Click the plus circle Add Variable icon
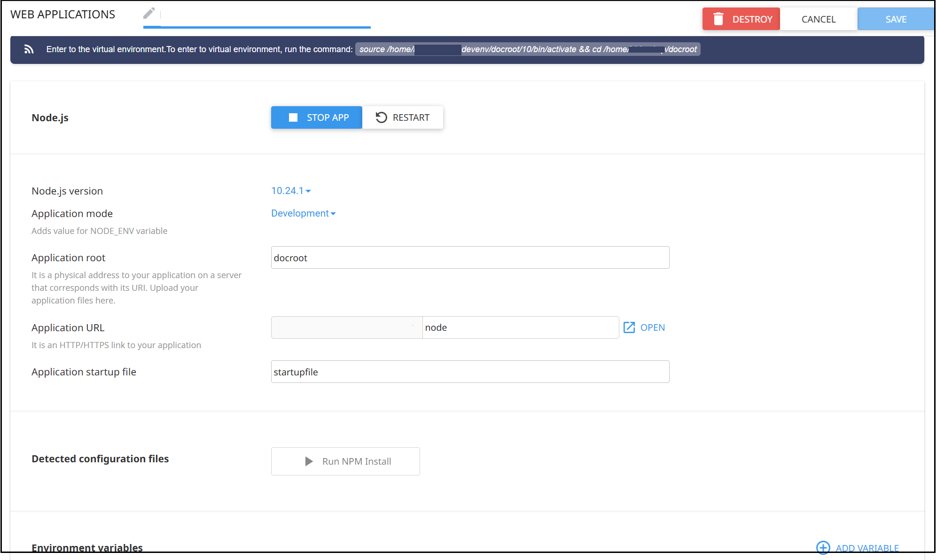 [x=823, y=547]
